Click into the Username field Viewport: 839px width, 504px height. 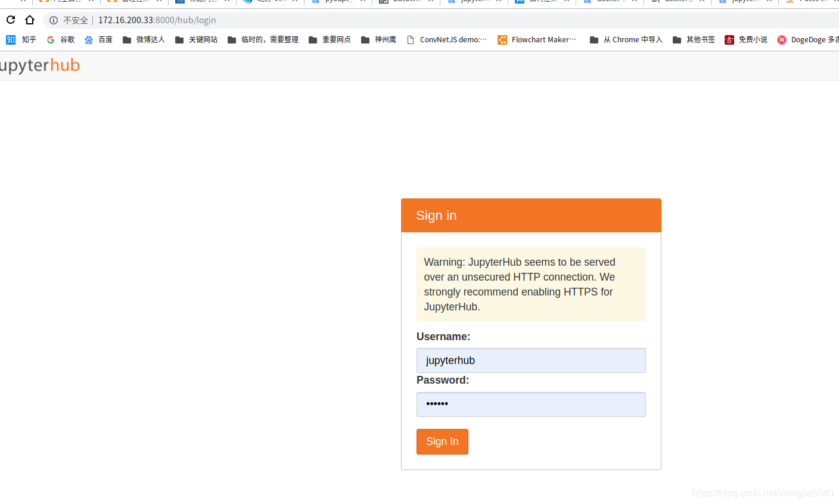tap(531, 360)
